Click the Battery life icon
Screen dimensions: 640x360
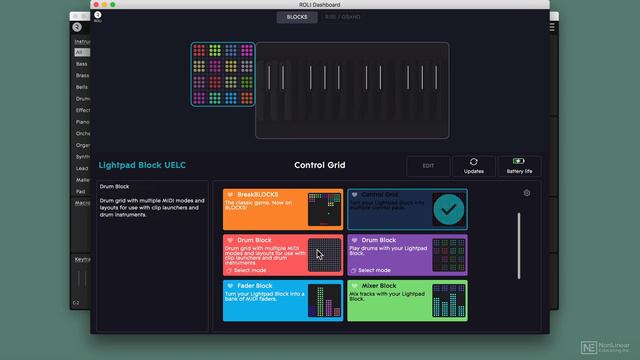click(519, 161)
